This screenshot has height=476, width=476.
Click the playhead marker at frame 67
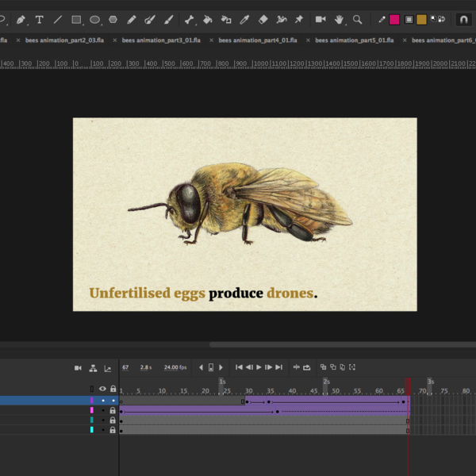click(408, 386)
